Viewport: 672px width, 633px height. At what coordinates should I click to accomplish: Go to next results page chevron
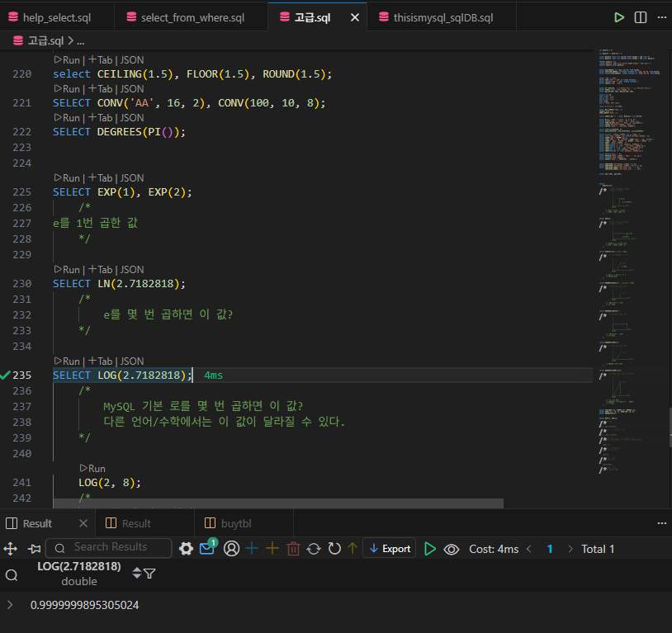point(570,549)
